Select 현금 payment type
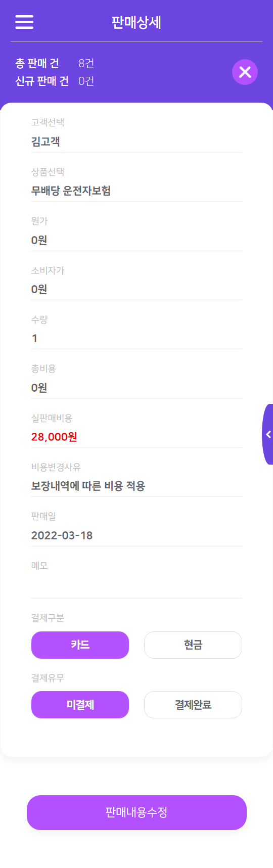This screenshot has width=273, height=868. point(193,645)
